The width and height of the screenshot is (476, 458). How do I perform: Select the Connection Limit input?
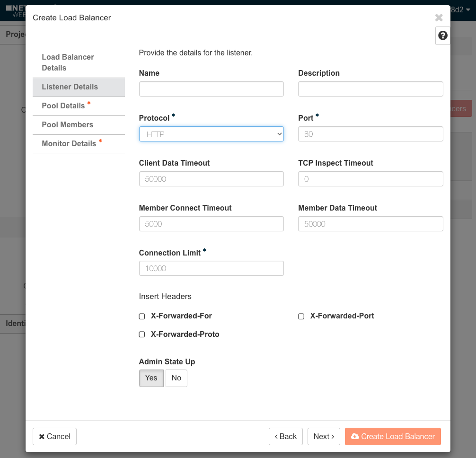click(x=211, y=268)
